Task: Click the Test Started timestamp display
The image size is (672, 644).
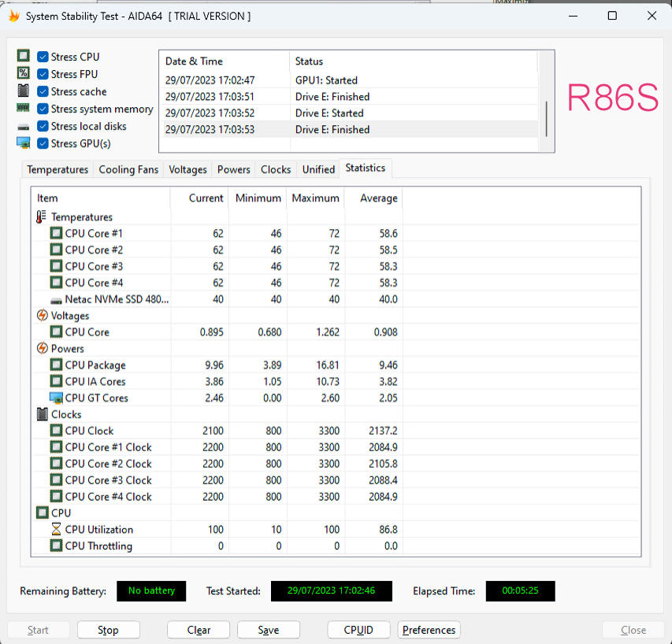Action: pos(332,590)
